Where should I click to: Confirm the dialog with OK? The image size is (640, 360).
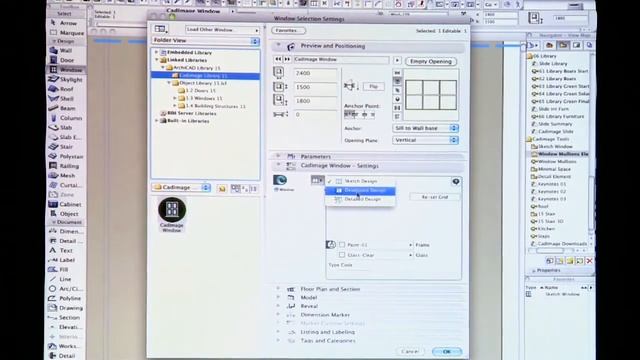click(447, 351)
